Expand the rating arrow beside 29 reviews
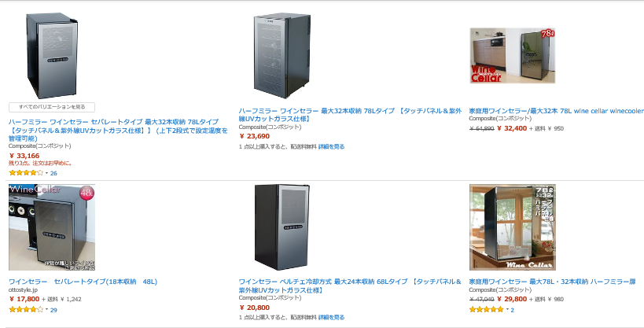This screenshot has width=644, height=328. [x=46, y=310]
